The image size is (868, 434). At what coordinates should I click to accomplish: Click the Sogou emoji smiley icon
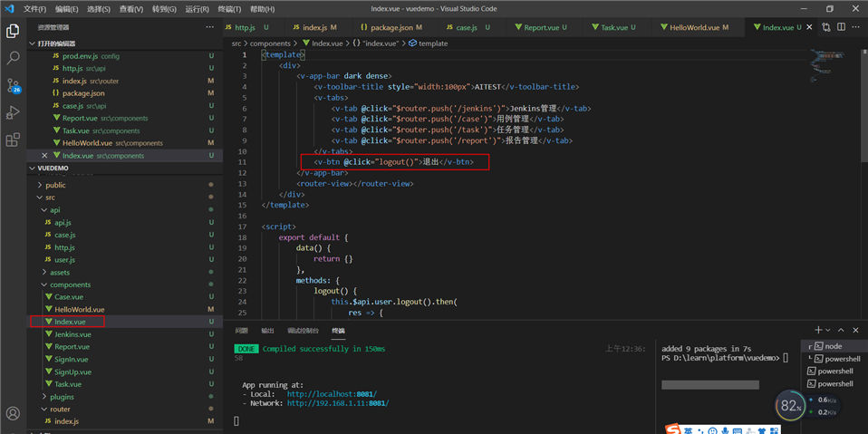click(x=710, y=430)
